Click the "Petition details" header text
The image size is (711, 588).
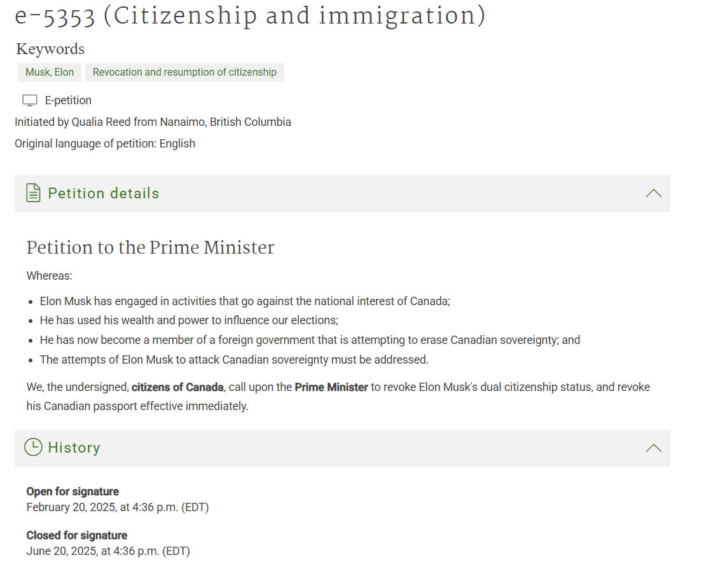tap(104, 193)
